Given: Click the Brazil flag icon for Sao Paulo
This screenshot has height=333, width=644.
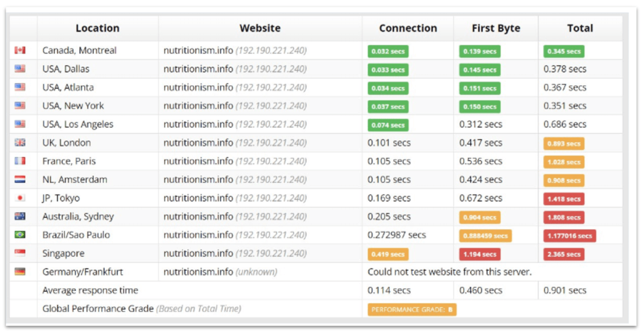Looking at the screenshot, I should tap(20, 235).
